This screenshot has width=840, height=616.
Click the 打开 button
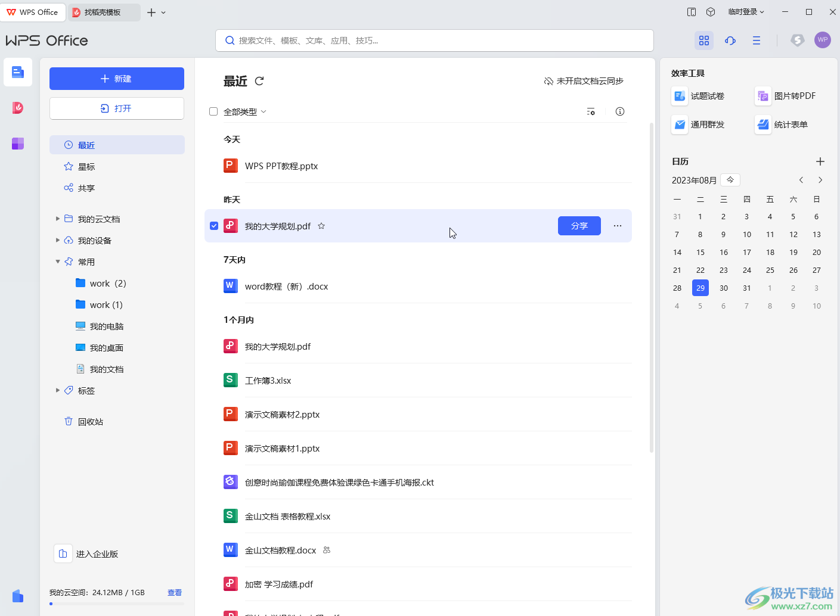click(117, 108)
